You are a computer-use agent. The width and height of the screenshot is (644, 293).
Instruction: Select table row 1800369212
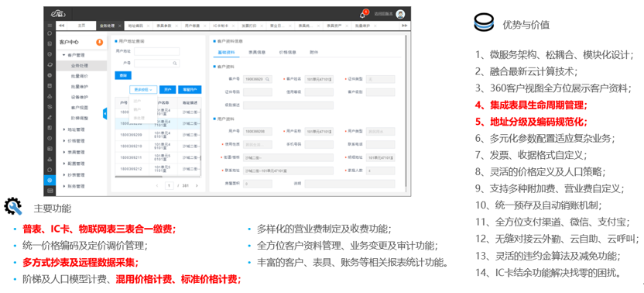coord(158,168)
